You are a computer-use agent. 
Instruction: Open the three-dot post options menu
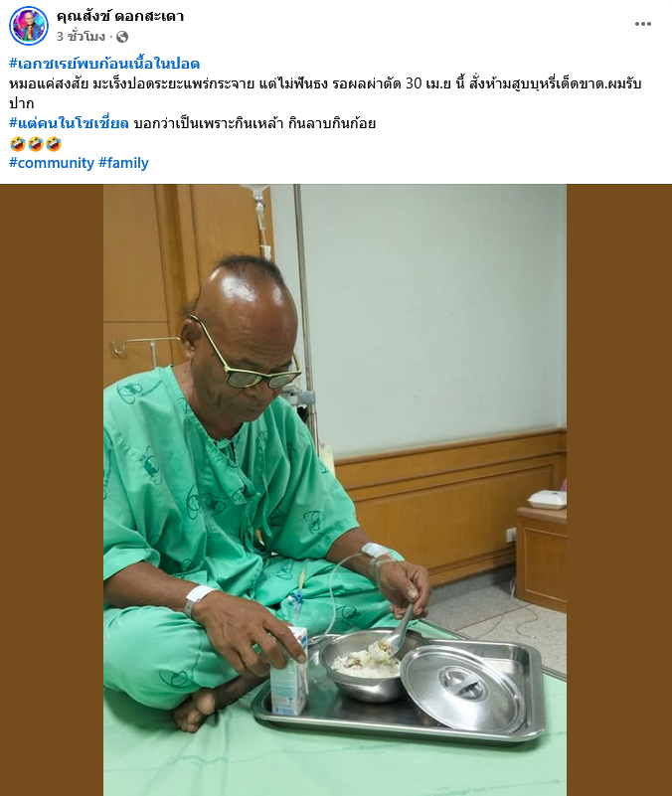642,24
